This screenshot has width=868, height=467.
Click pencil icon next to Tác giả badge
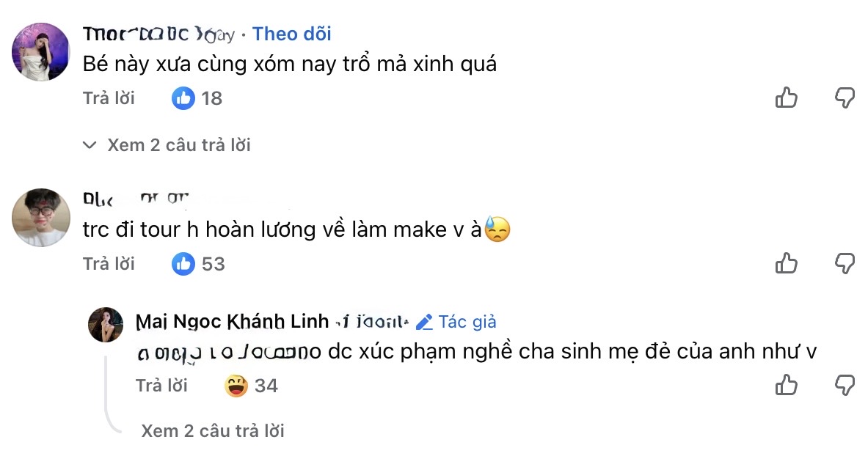(x=422, y=321)
